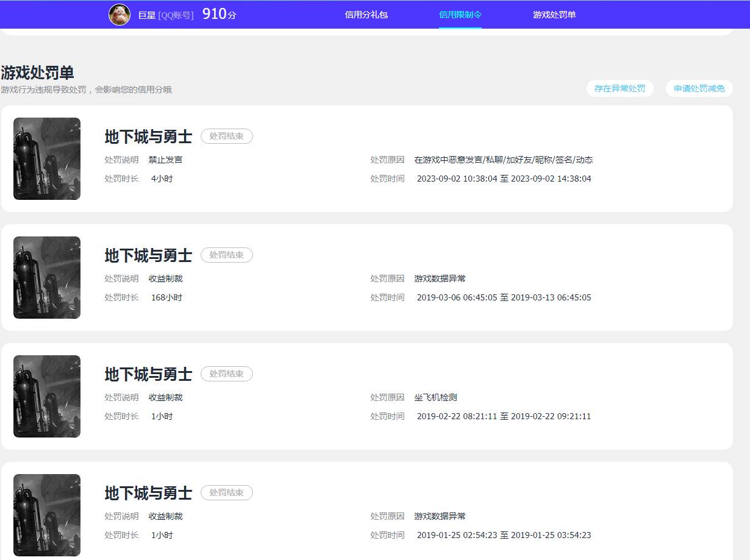Click the 巨星 username in the header
The width and height of the screenshot is (750, 560).
[x=147, y=15]
